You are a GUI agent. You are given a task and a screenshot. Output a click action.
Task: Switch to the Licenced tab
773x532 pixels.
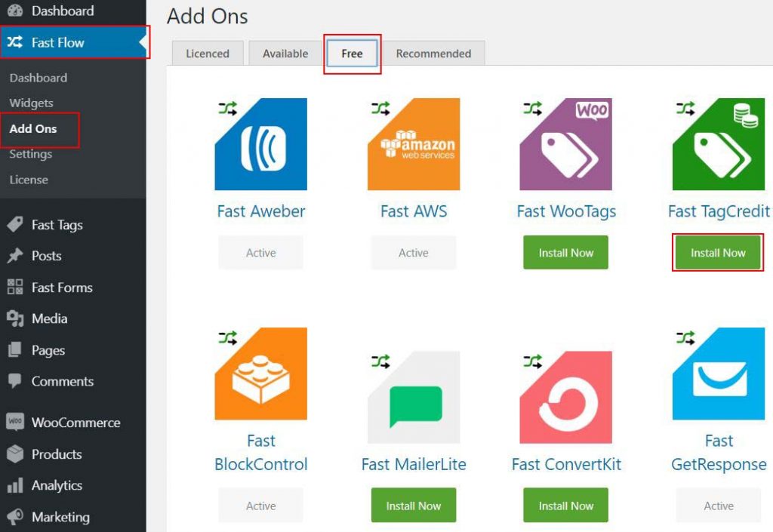tap(207, 53)
